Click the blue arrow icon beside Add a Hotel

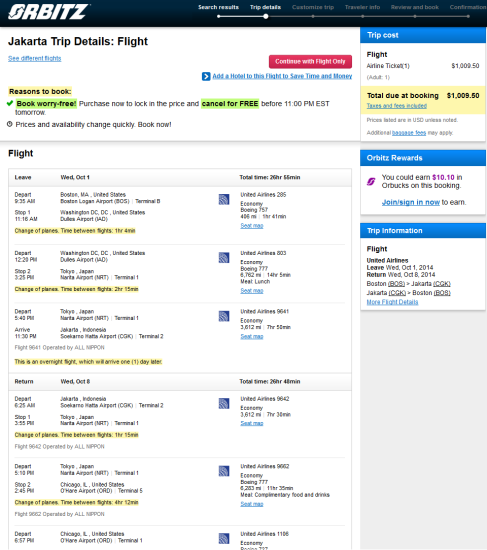(x=206, y=76)
